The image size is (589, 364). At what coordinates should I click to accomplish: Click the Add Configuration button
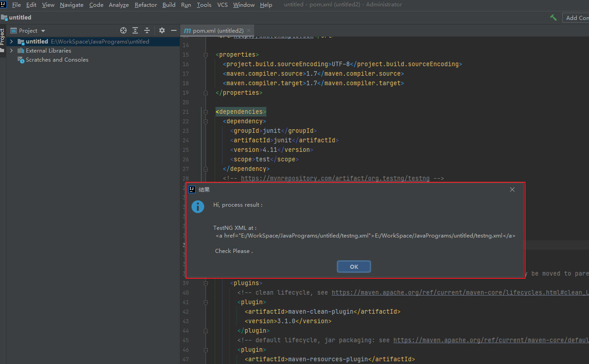point(575,18)
